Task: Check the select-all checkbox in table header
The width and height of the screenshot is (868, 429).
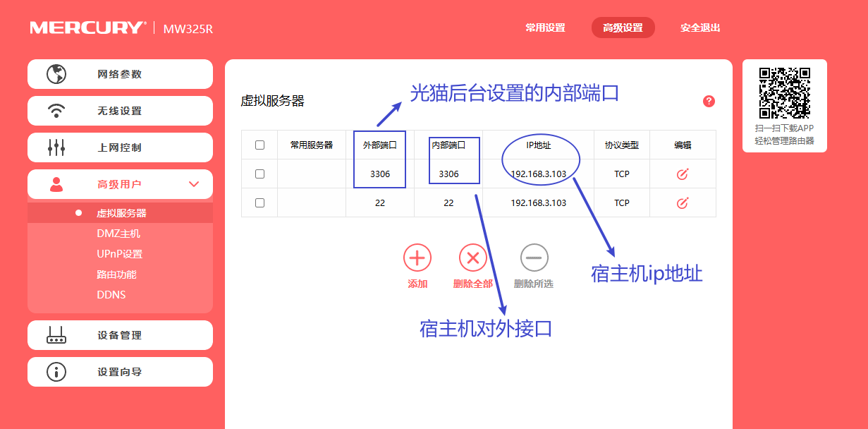Action: point(259,145)
